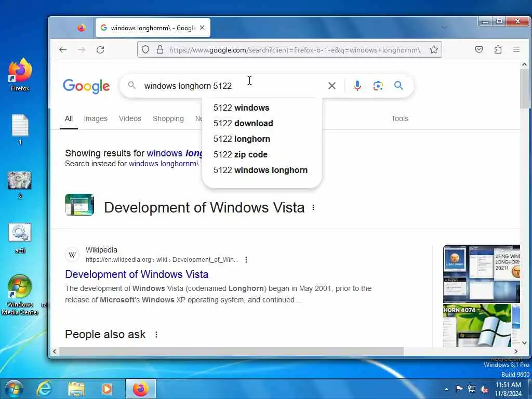
Task: Click the Wikipedia W favicon
Action: click(x=72, y=255)
